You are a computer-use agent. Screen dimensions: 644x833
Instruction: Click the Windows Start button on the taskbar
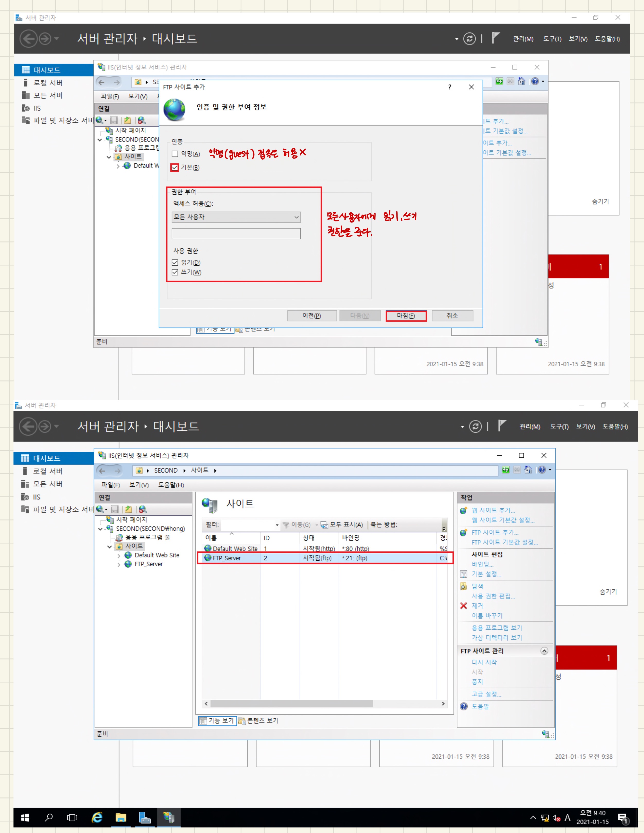tap(25, 818)
